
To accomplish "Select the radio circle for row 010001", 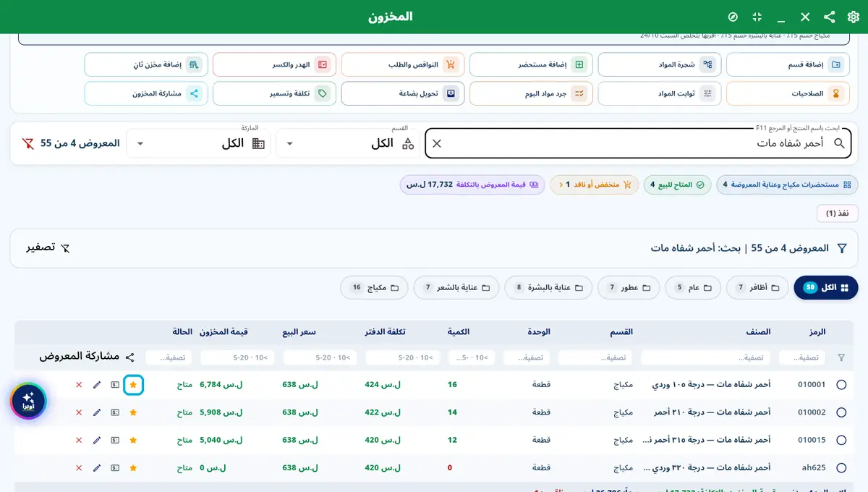I will (841, 385).
